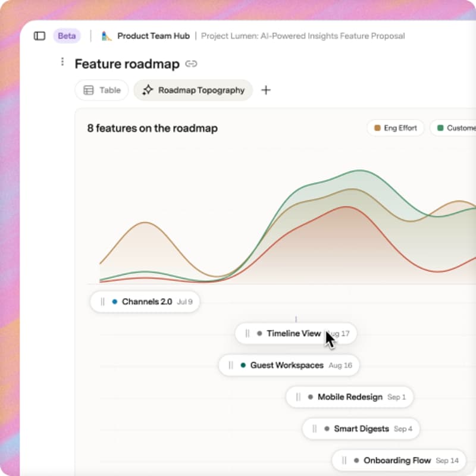Click the Jul 9 date on Channels 2.0
This screenshot has height=476, width=476.
[184, 302]
